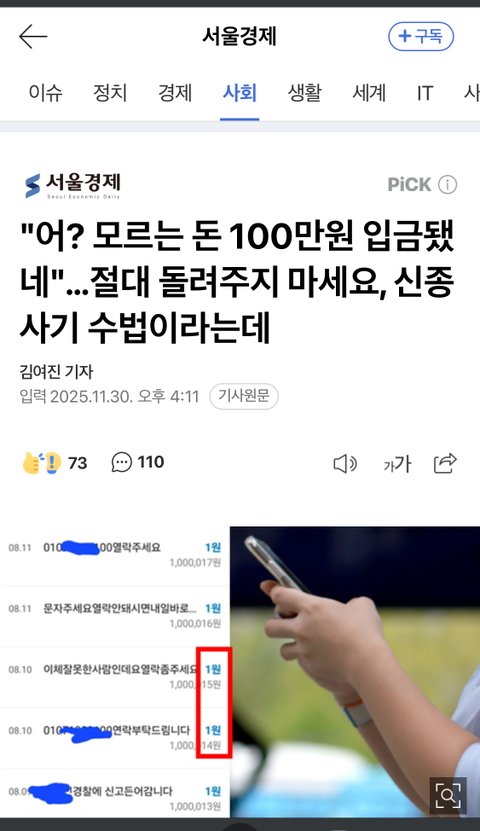Viewport: 480px width, 831px height.
Task: Play article audio with speaker icon
Action: click(x=345, y=464)
